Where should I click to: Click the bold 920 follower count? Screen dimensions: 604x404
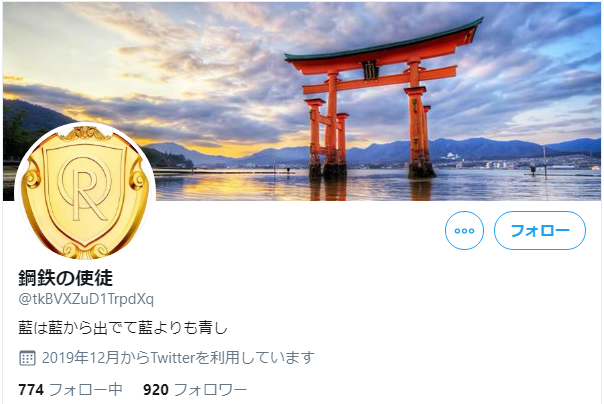[x=156, y=390]
